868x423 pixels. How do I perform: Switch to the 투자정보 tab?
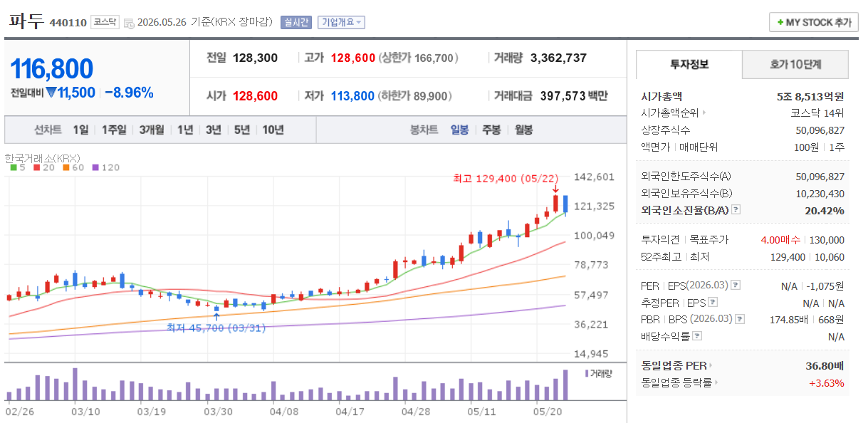coord(689,64)
